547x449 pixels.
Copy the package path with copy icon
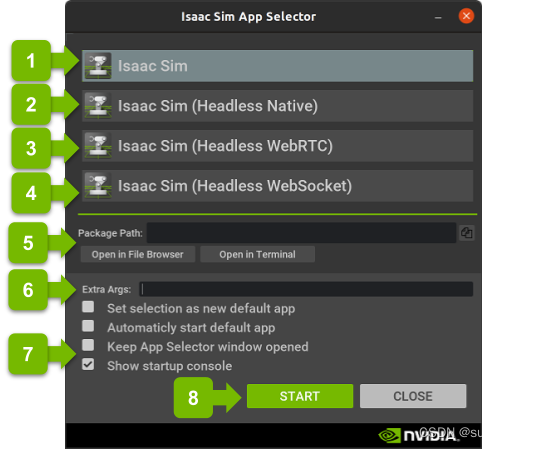(x=466, y=233)
